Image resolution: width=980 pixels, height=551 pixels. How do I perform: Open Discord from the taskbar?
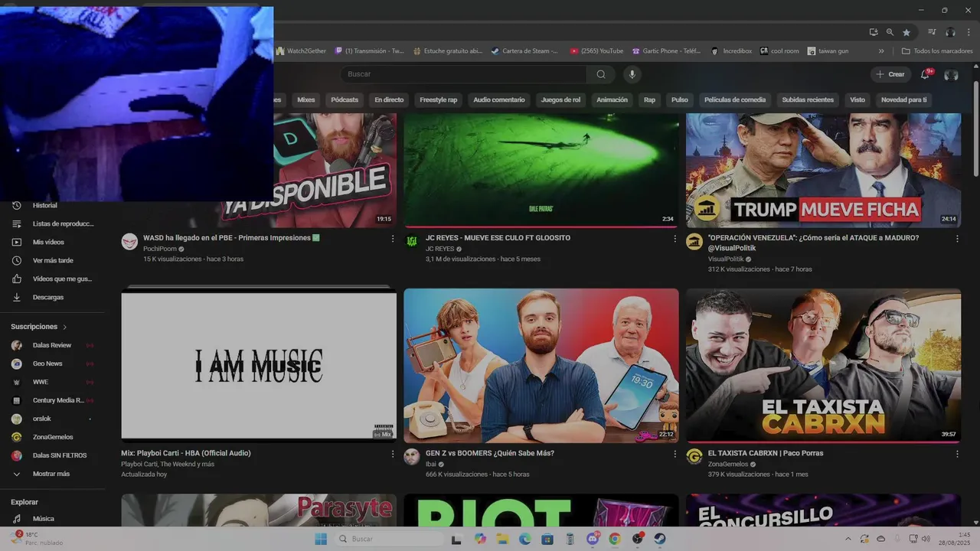[x=593, y=539]
